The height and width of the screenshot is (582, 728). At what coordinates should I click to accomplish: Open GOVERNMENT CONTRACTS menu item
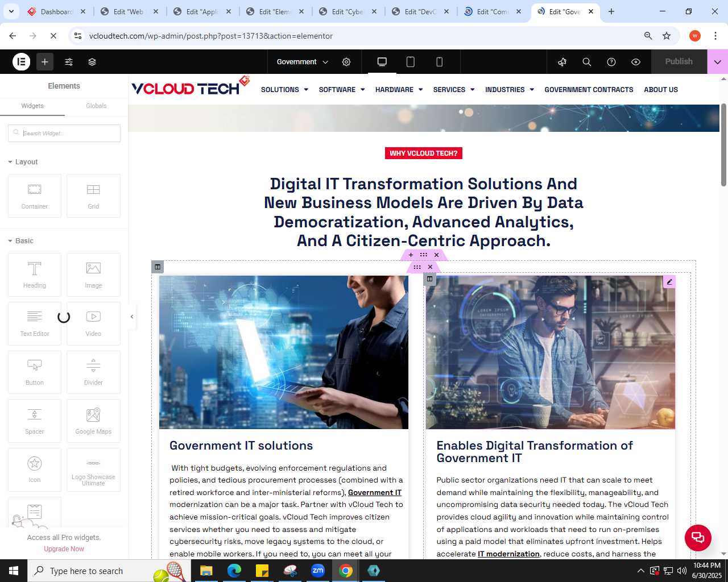(x=589, y=90)
